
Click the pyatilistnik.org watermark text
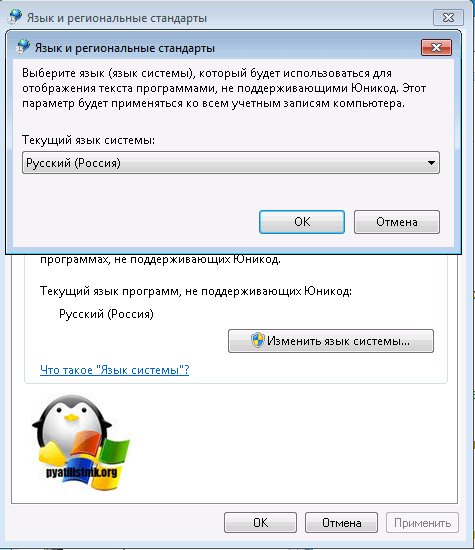click(x=82, y=472)
